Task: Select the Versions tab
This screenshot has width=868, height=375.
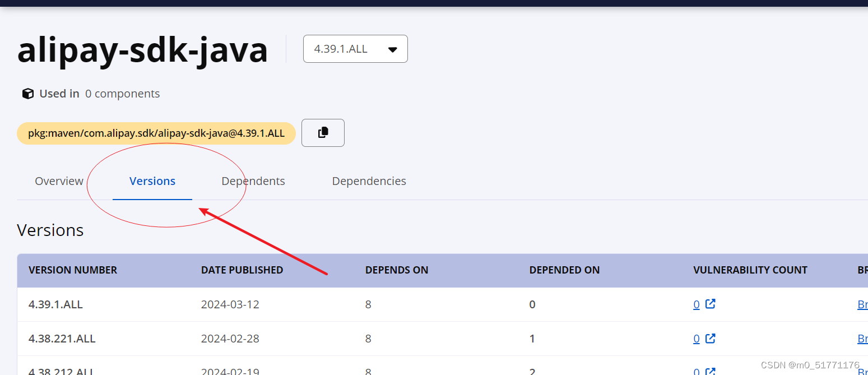Action: pyautogui.click(x=152, y=181)
